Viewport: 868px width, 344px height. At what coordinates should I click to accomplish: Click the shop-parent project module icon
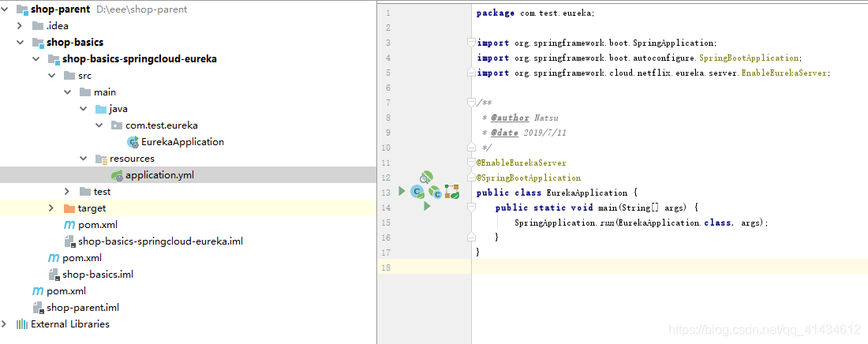(22, 9)
